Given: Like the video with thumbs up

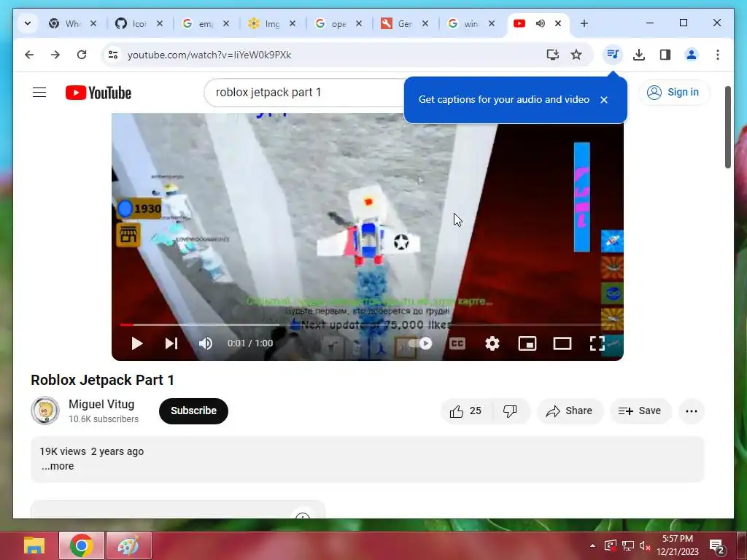Looking at the screenshot, I should pos(466,411).
